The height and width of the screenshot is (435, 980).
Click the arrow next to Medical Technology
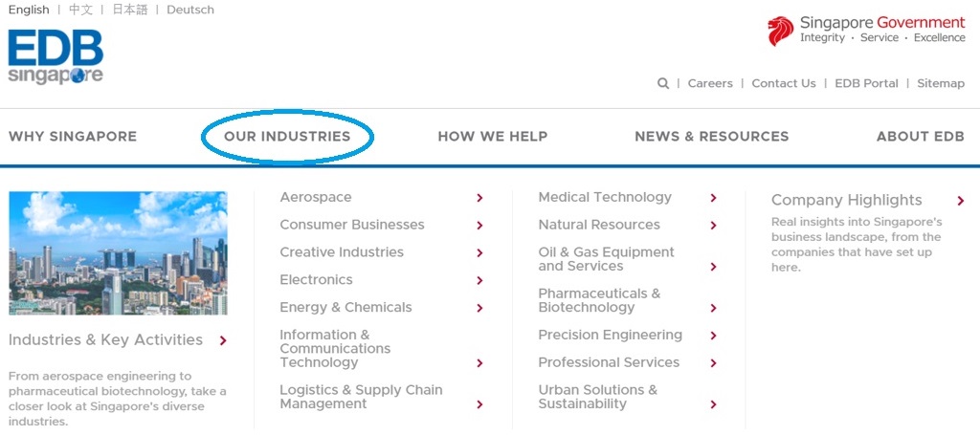[x=714, y=198]
